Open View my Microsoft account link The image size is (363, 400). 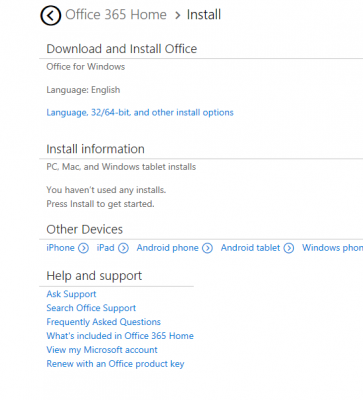(102, 350)
